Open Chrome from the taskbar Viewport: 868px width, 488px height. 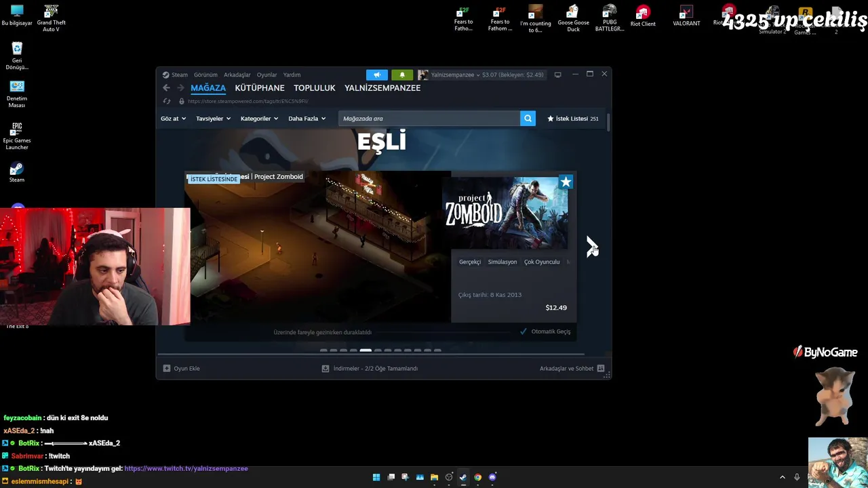tap(478, 477)
